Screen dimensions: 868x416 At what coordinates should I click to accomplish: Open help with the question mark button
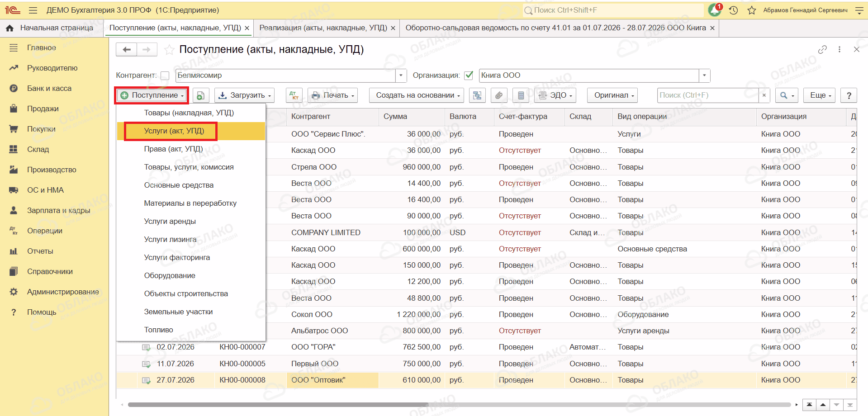(849, 95)
